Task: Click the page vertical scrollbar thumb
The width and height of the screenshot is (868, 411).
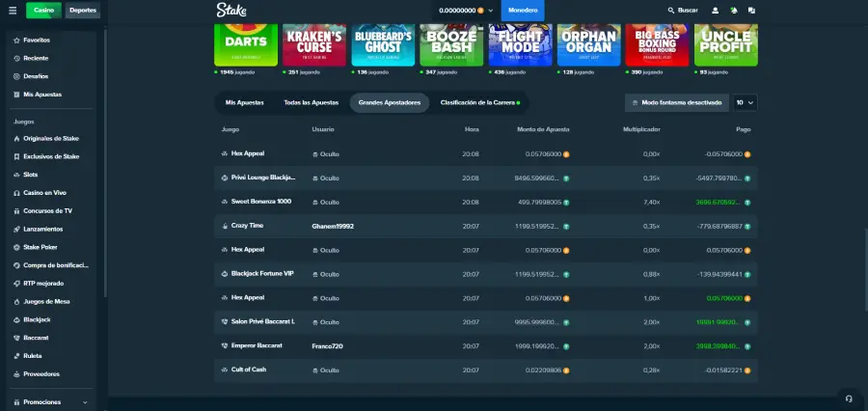Action: [866, 270]
